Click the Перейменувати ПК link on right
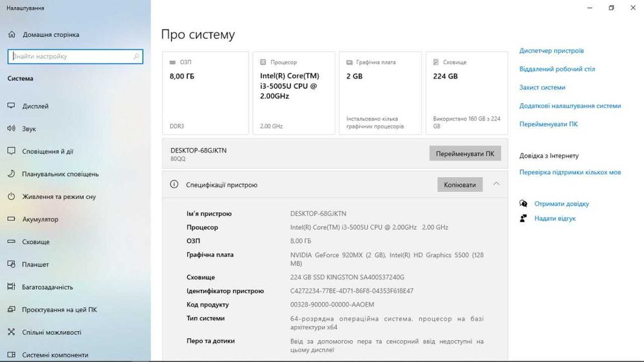The image size is (644, 362). (548, 124)
